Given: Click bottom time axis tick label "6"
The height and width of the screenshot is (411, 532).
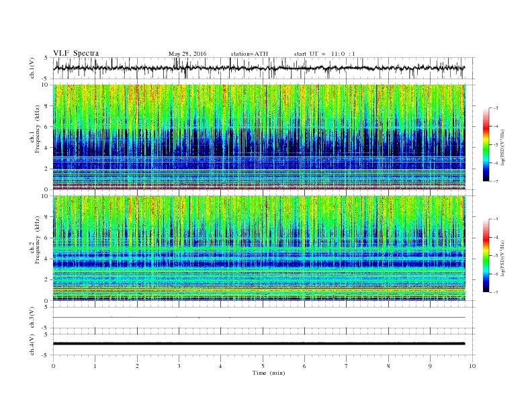Looking at the screenshot, I should tap(304, 366).
